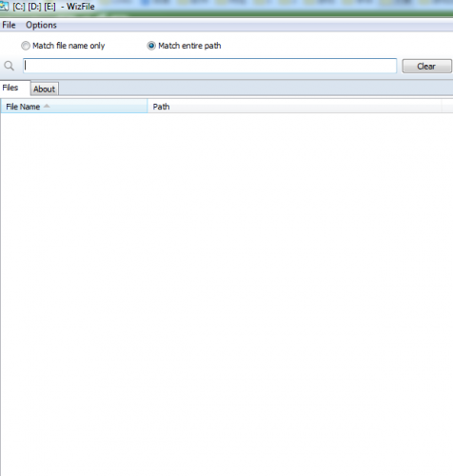The height and width of the screenshot is (476, 453).
Task: Sort by Path column header
Action: [294, 107]
